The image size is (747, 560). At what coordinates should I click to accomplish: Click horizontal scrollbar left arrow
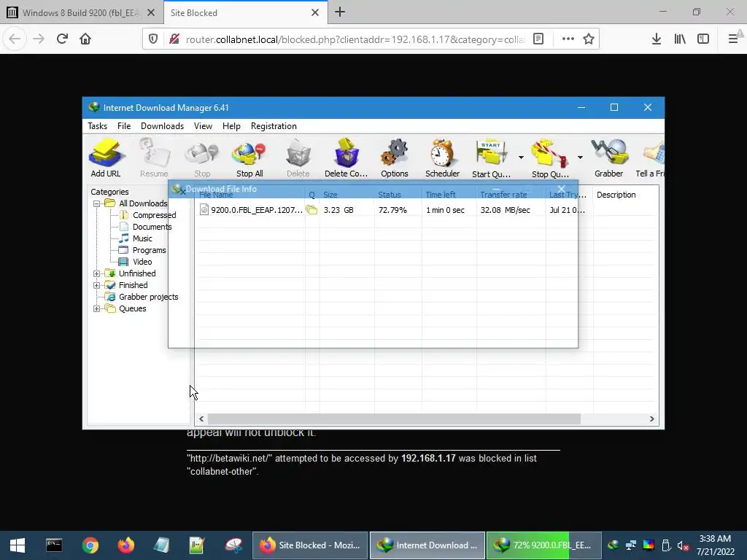(x=201, y=419)
